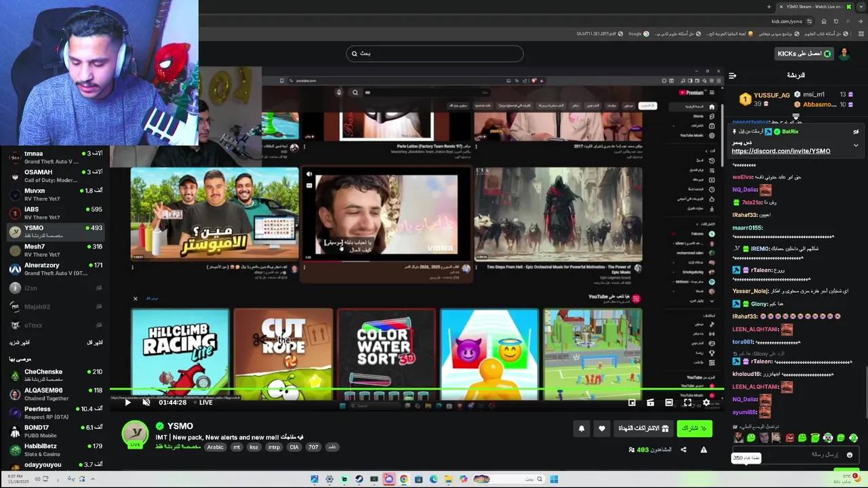Collapse the chat panel arrow icon
The height and width of the screenshot is (488, 868).
(x=732, y=75)
